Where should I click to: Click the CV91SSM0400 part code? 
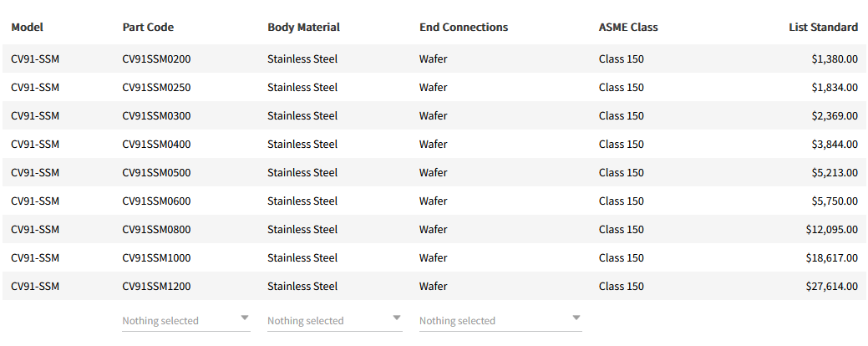156,144
